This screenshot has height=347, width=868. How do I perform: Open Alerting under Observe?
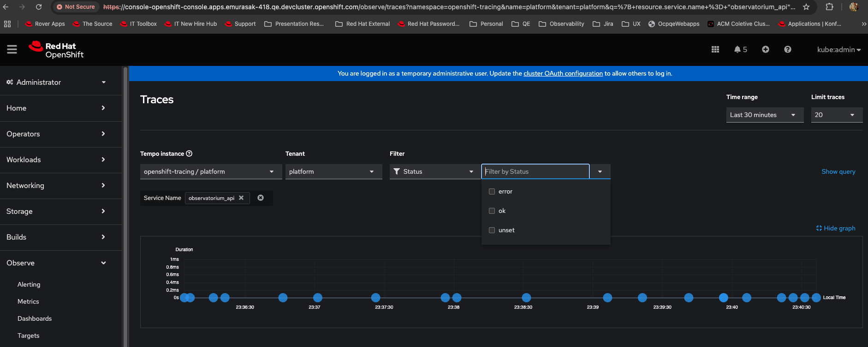click(x=29, y=284)
